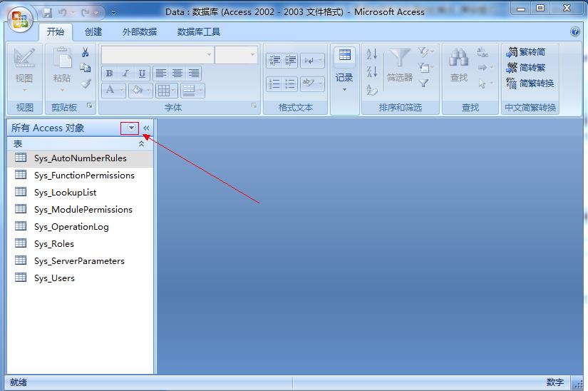Click the bulleted list icon
The width and height of the screenshot is (588, 391).
point(290,83)
